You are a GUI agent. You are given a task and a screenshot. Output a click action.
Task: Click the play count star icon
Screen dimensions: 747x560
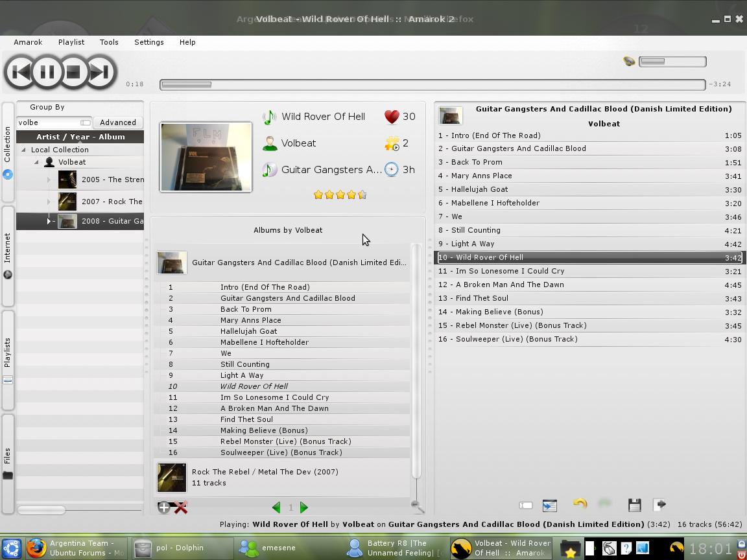(392, 143)
